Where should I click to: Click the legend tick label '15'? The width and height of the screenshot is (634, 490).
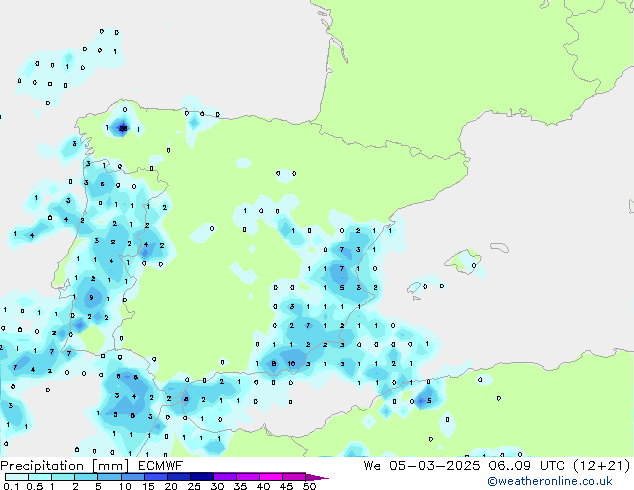148,486
